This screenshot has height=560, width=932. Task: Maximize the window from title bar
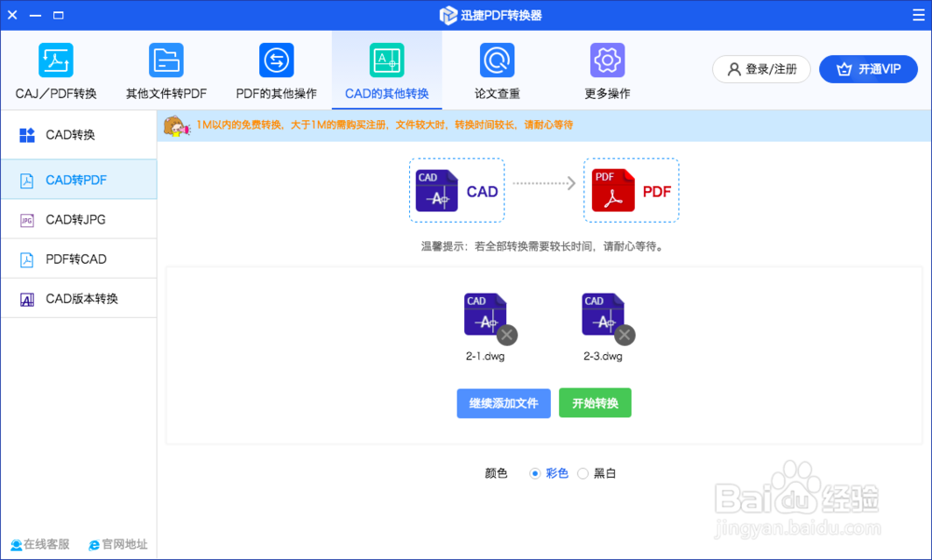coord(58,15)
